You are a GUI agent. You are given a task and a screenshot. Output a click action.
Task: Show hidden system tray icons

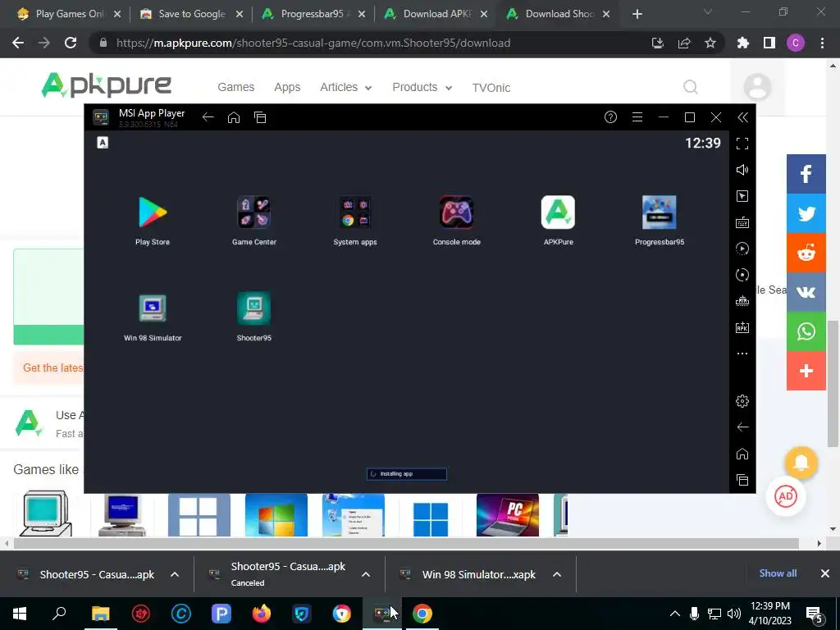pyautogui.click(x=675, y=614)
